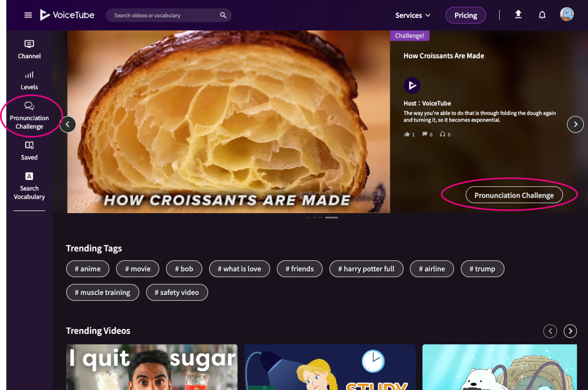Go to previous banner slide
Viewport: 588px width, 390px height.
pos(68,124)
